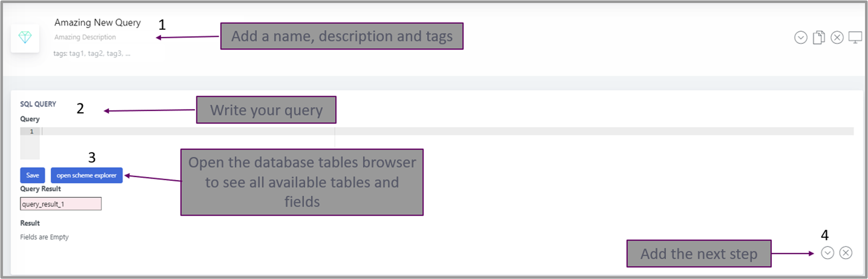This screenshot has height=279, width=868.
Task: Expand the header chevron-down circle icon
Action: [801, 38]
